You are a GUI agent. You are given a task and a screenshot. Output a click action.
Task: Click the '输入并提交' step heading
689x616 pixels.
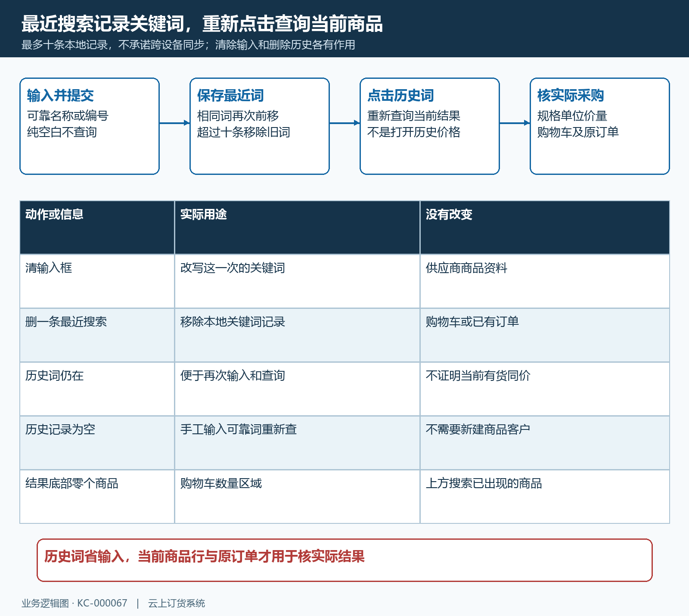pyautogui.click(x=60, y=96)
